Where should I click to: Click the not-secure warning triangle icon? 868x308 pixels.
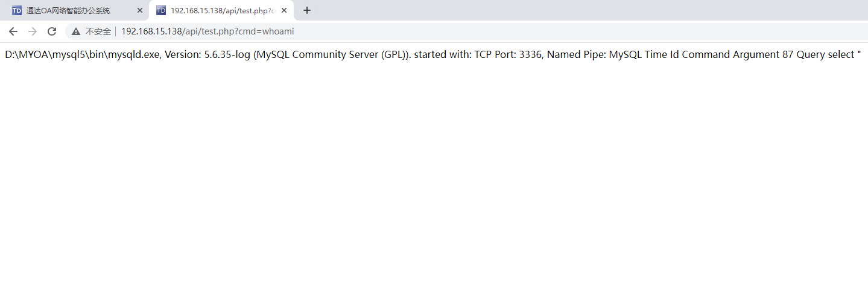tap(76, 31)
